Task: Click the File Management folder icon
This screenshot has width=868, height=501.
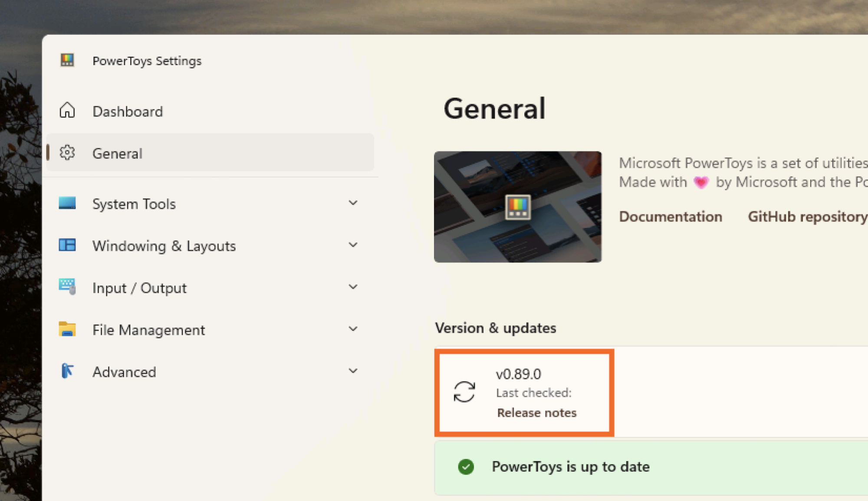Action: [67, 329]
